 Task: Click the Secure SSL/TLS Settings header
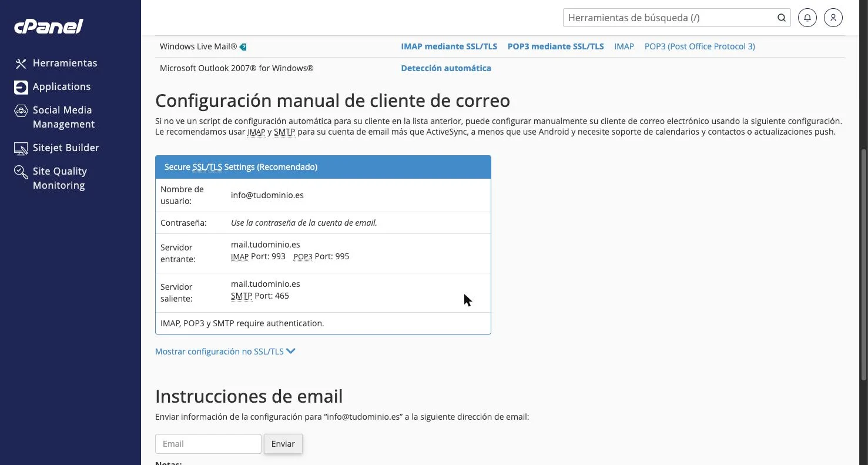point(323,167)
